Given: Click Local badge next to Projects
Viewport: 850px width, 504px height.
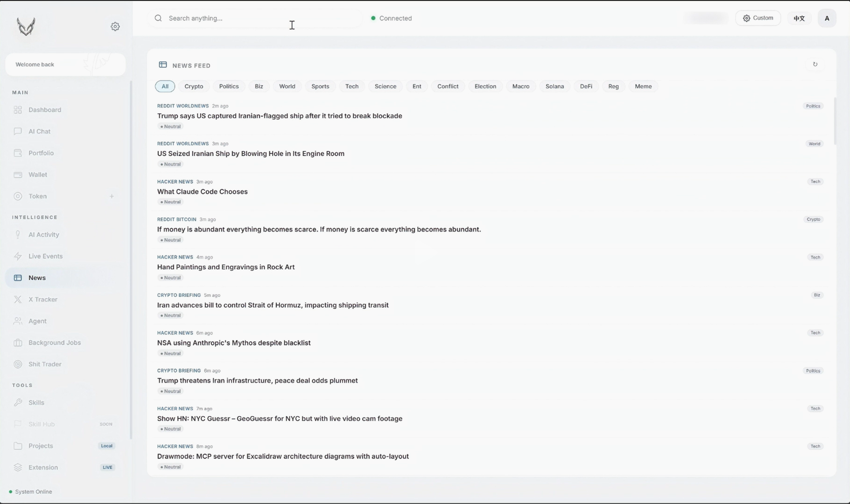Looking at the screenshot, I should tap(107, 446).
